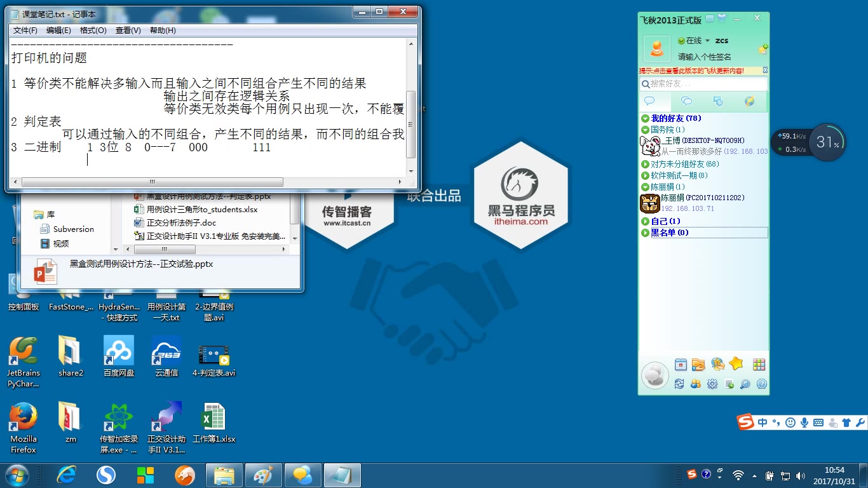Click the add friend icon near FeiQ header

point(763,48)
